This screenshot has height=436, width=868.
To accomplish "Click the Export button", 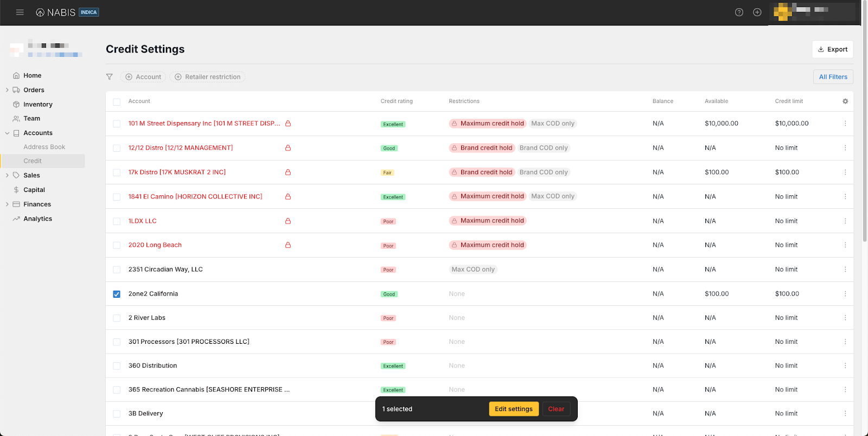I will tap(832, 49).
